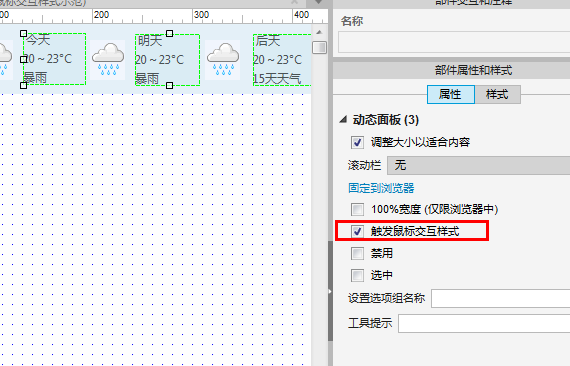Switch to the 样式 tab
Viewport: 570px width, 366px height.
pyautogui.click(x=497, y=94)
